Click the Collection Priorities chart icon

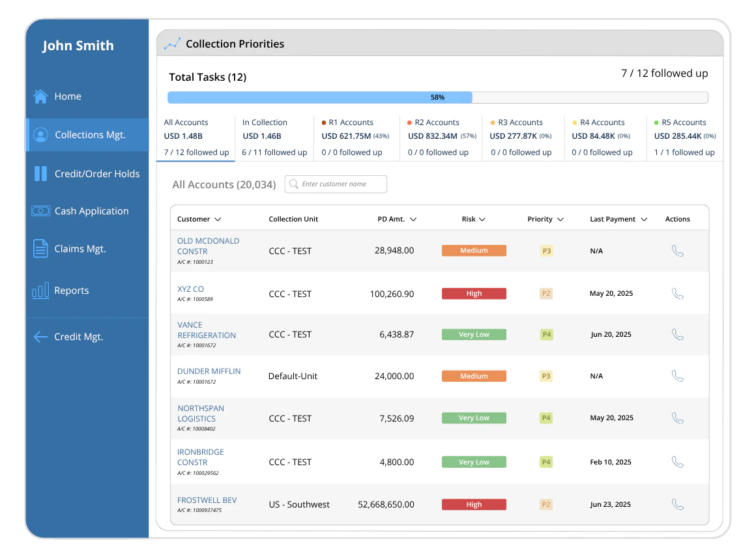[x=172, y=43]
